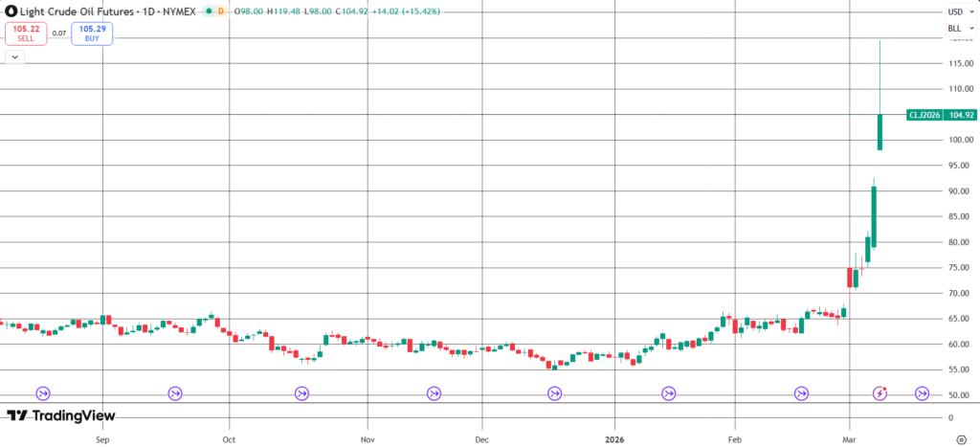Open chart settings gear icon

coord(962,439)
